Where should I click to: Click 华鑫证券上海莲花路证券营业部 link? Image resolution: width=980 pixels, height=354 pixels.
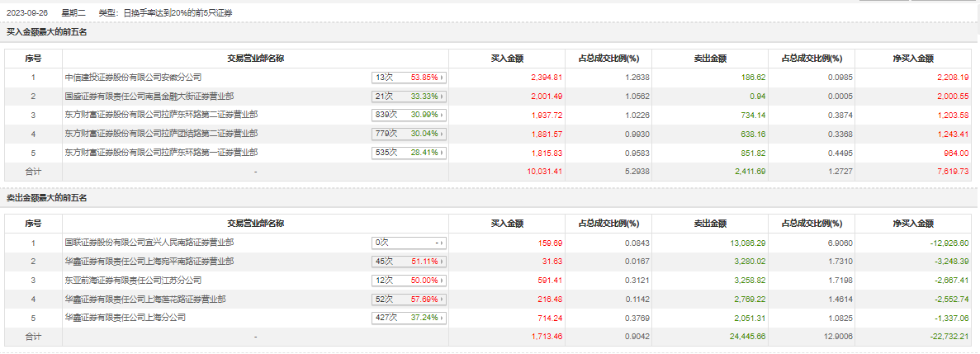point(145,299)
